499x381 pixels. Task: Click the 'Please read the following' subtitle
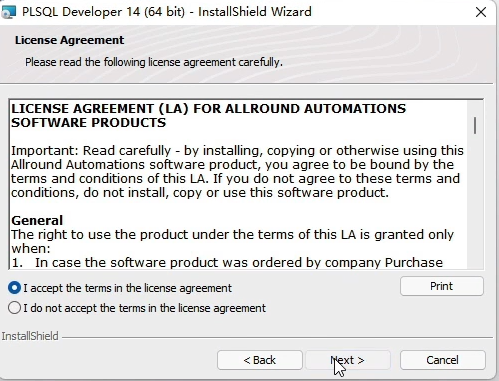[154, 62]
